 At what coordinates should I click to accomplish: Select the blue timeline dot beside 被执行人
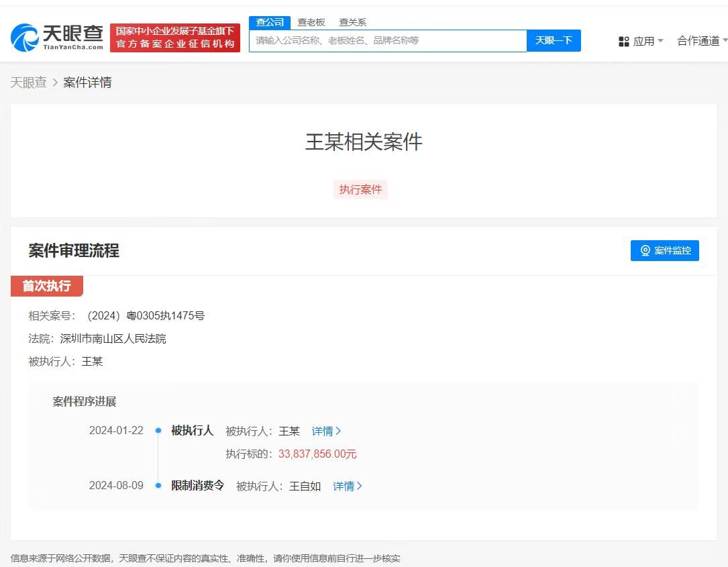click(x=158, y=430)
